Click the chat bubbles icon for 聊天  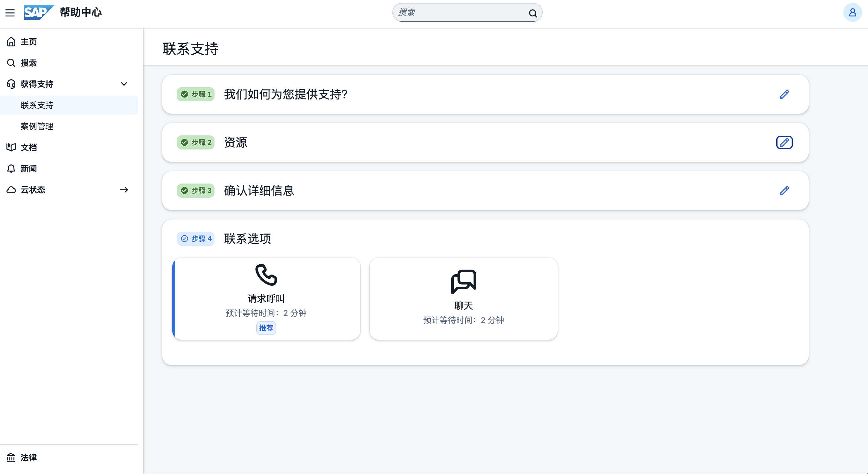[x=463, y=281]
